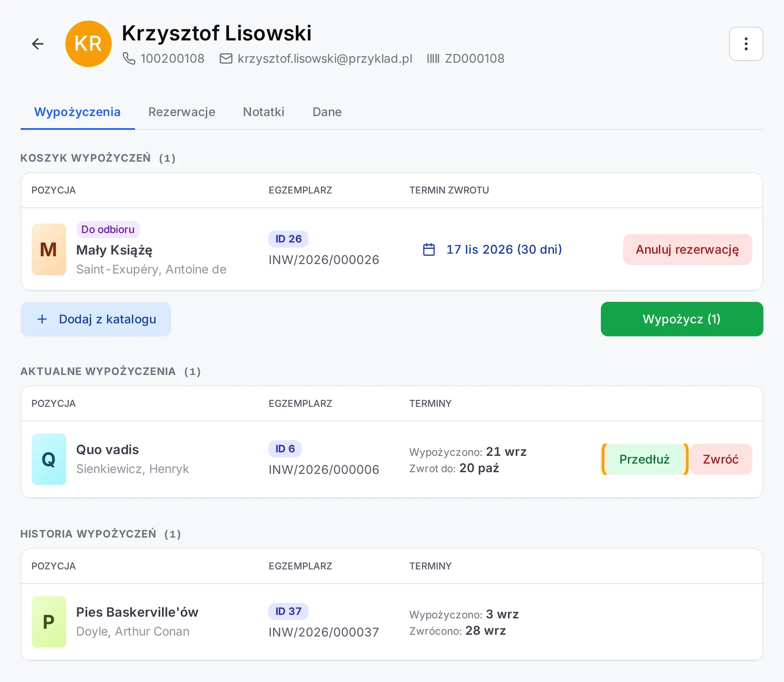Click the Zwrócono: 28 wrz date
The image size is (784, 682).
[x=458, y=631]
